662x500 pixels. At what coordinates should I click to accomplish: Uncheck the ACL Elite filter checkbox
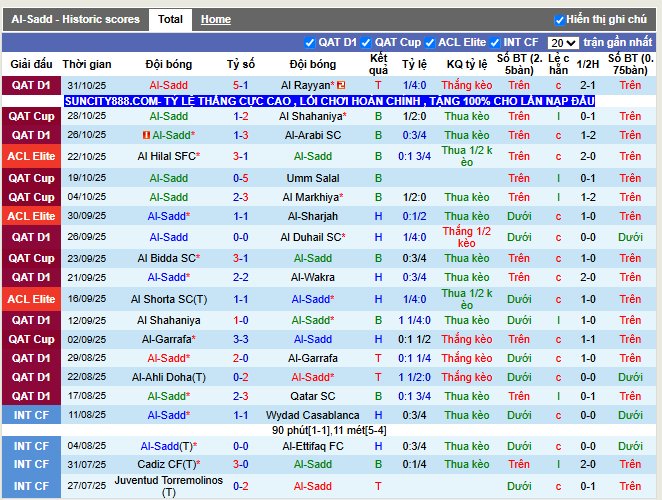(x=430, y=43)
